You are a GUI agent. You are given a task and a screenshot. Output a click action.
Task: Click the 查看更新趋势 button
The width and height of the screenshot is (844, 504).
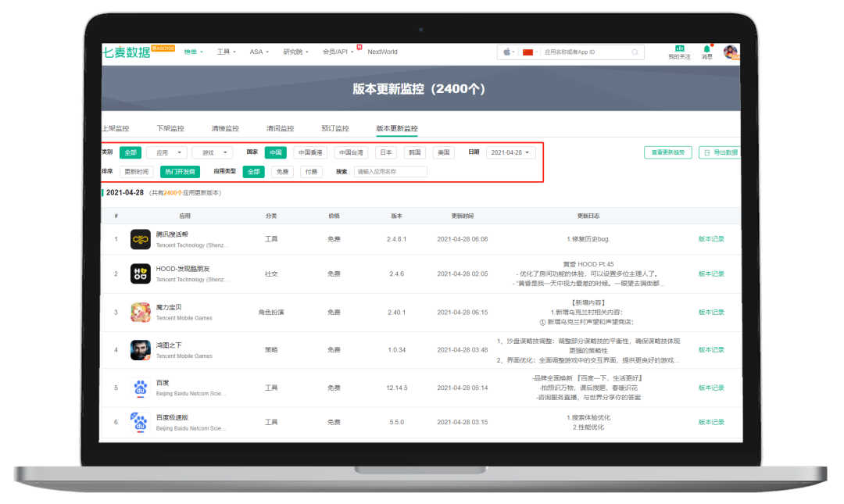point(668,153)
